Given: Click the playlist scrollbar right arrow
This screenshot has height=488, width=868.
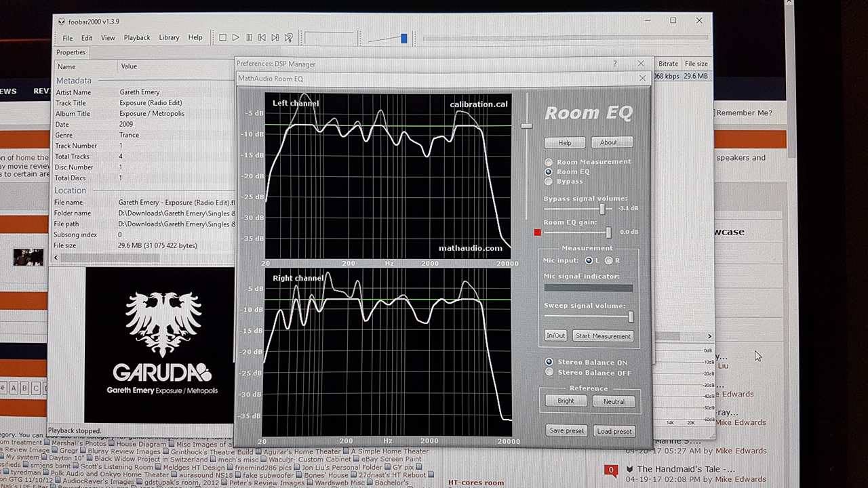Looking at the screenshot, I should (x=709, y=336).
